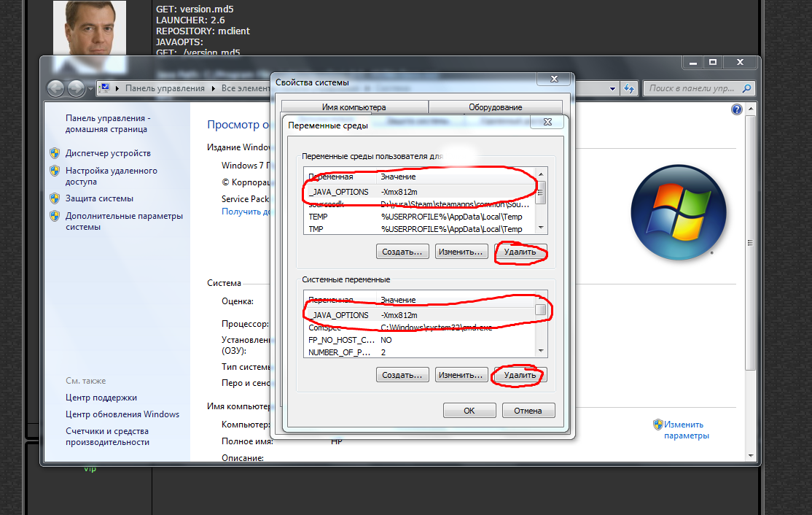Viewport: 812px width, 515px height.
Task: Click the Control Panel icon in address bar
Action: 105,88
